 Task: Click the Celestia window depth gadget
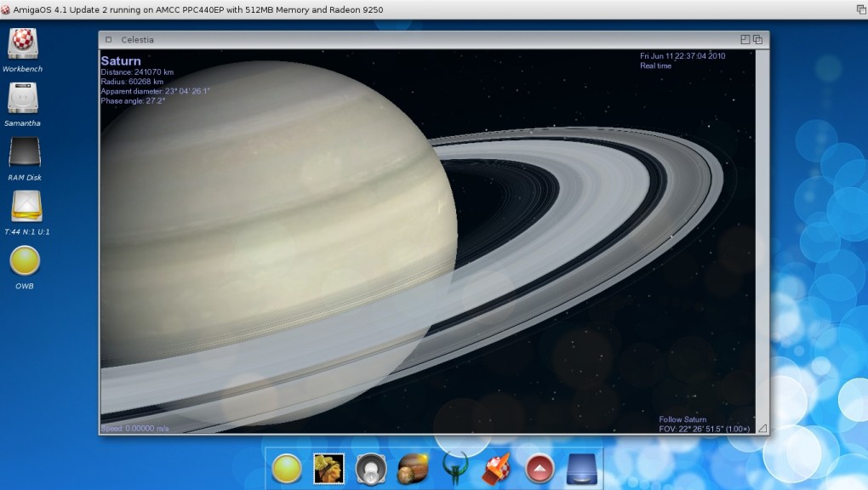pos(757,40)
